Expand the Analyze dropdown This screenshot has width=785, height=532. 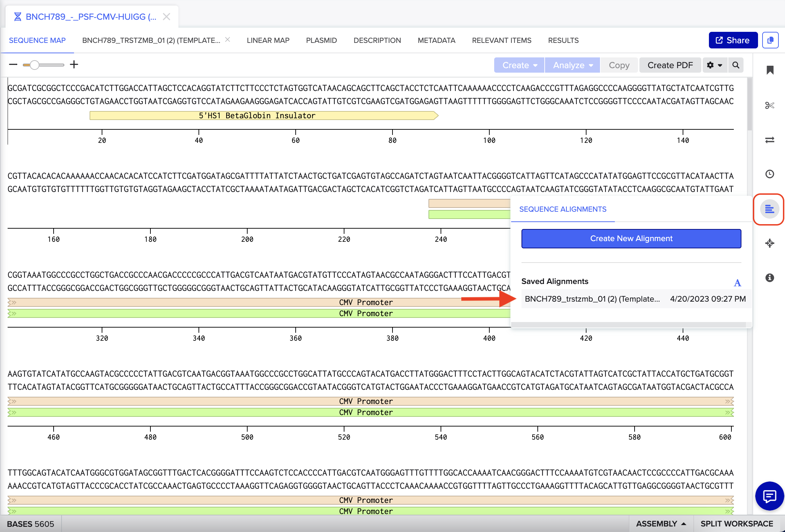(x=572, y=65)
